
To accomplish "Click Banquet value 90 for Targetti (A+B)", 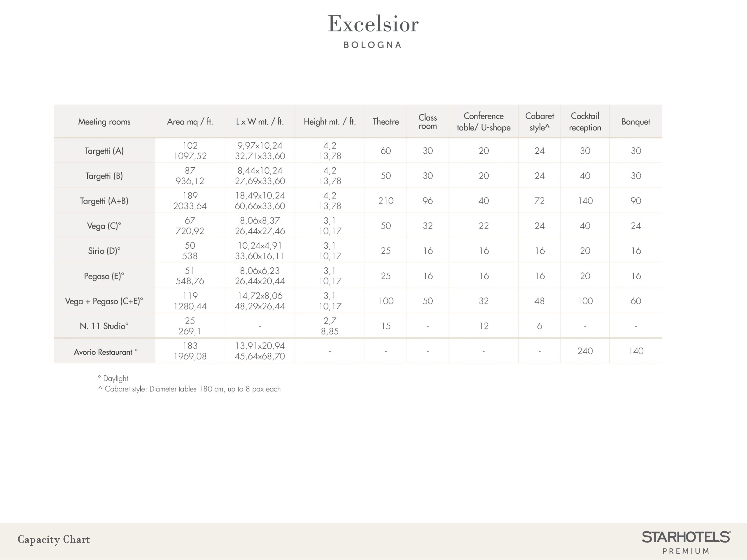I will (x=636, y=201).
